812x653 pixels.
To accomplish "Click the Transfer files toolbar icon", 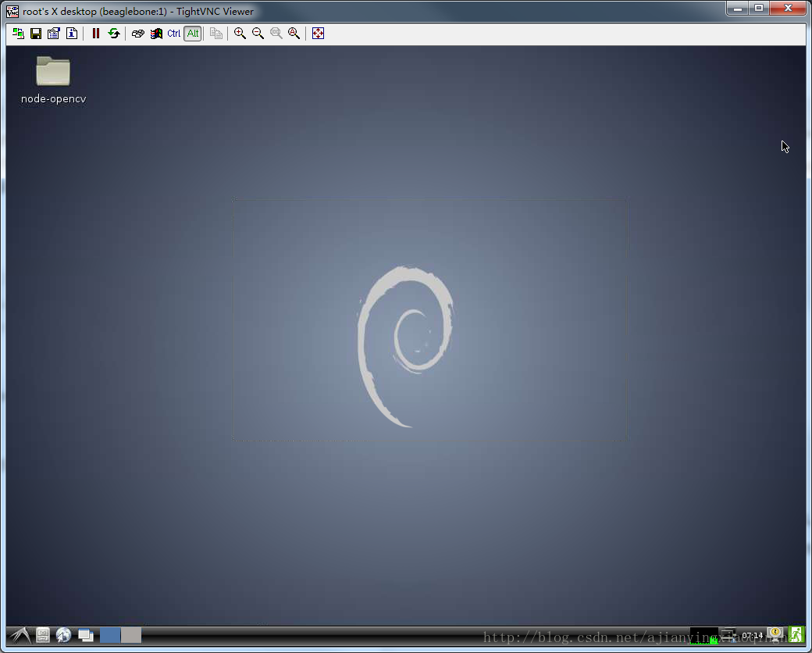I will [x=216, y=34].
